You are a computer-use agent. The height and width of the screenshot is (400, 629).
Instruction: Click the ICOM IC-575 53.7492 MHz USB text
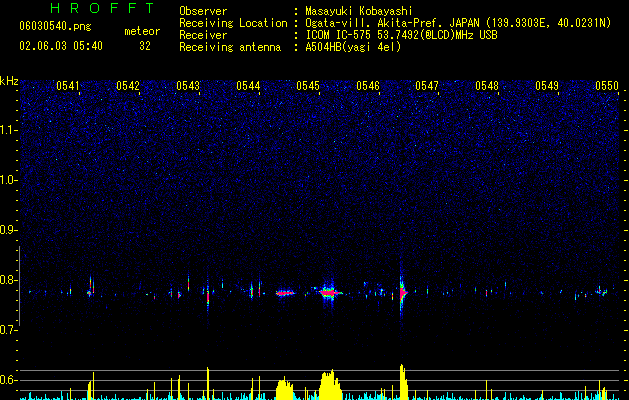401,35
